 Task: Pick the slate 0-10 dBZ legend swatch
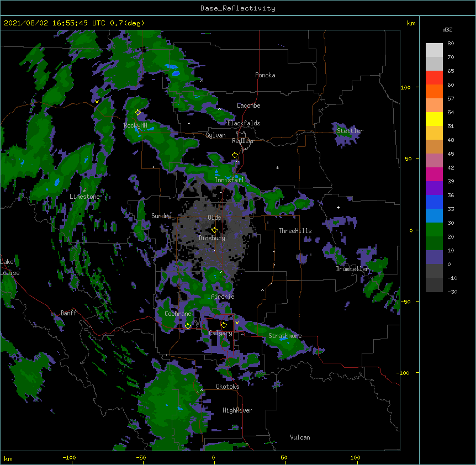click(434, 257)
